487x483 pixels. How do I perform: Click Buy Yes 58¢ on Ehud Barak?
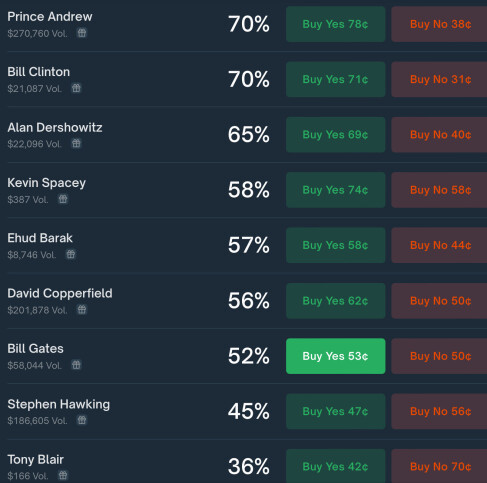click(336, 245)
